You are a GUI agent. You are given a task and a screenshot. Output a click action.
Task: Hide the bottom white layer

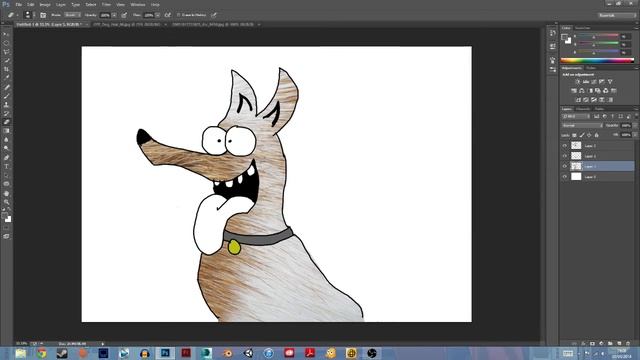click(x=565, y=177)
